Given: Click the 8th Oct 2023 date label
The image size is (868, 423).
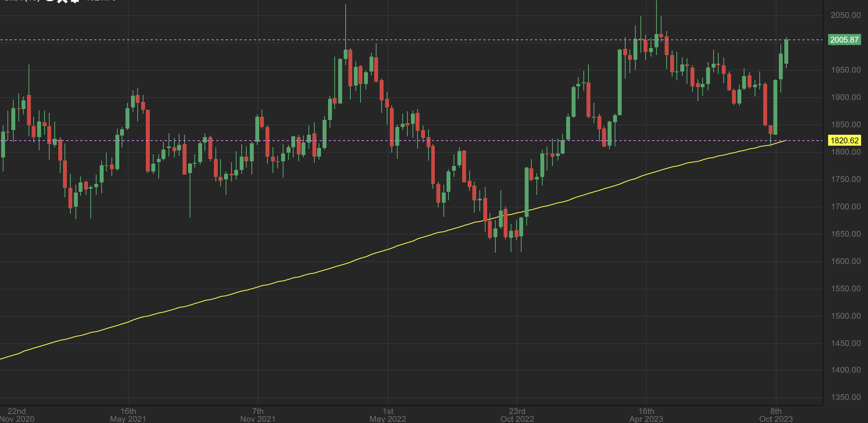Looking at the screenshot, I should click(x=776, y=415).
